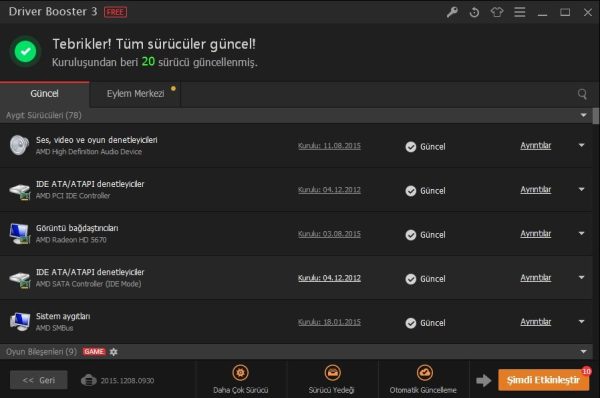Click the SATA Controller date 04.12.2012 link
The image size is (600, 398).
tap(329, 278)
